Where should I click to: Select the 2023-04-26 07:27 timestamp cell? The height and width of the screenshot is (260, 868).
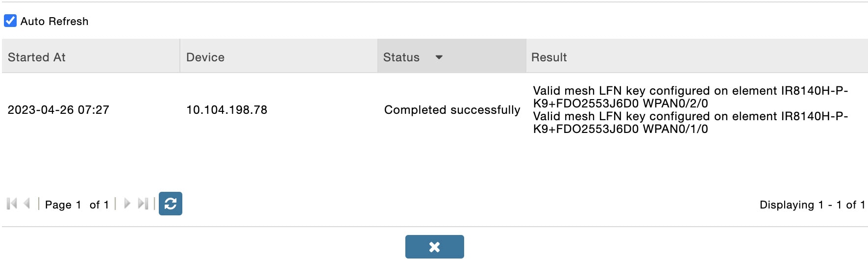coord(58,110)
